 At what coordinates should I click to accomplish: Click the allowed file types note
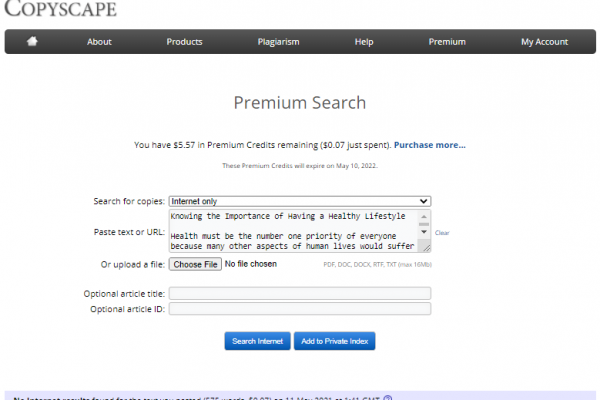coord(377,264)
